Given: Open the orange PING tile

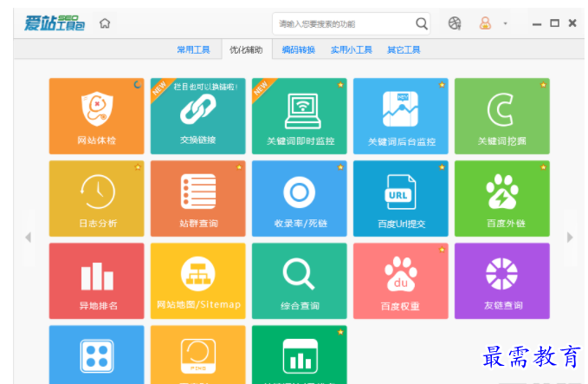Looking at the screenshot, I should pyautogui.click(x=198, y=355).
